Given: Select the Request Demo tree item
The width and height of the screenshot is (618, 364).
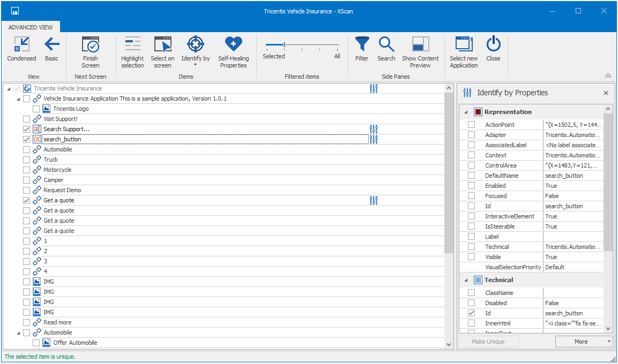Looking at the screenshot, I should pyautogui.click(x=62, y=190).
